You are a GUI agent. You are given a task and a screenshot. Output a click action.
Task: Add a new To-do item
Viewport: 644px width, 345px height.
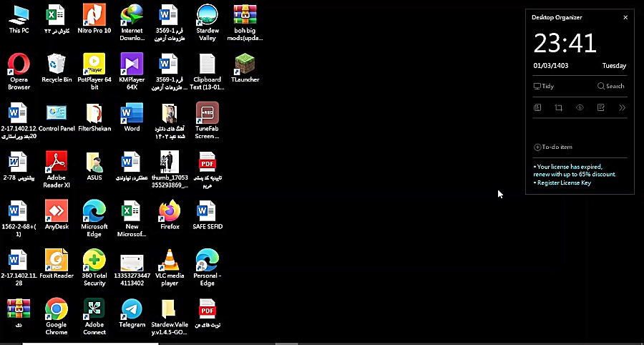pos(553,147)
